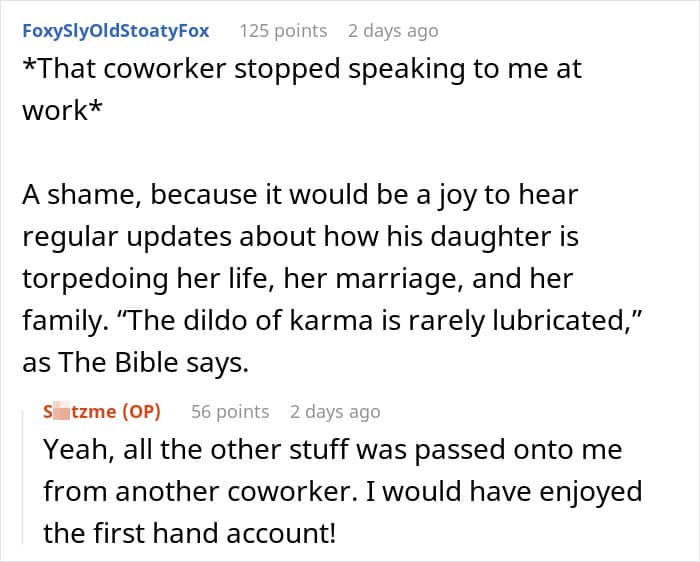
Task: Click the line "That coworker stopped speaking to me at"
Action: point(301,70)
